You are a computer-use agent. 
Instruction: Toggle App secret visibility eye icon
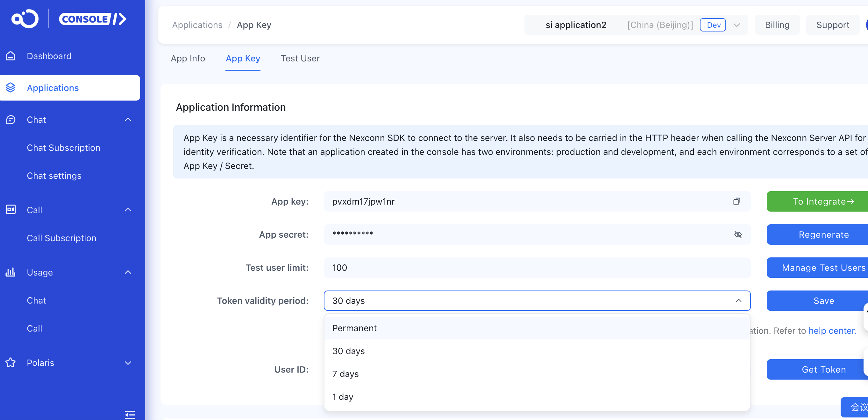click(x=737, y=234)
